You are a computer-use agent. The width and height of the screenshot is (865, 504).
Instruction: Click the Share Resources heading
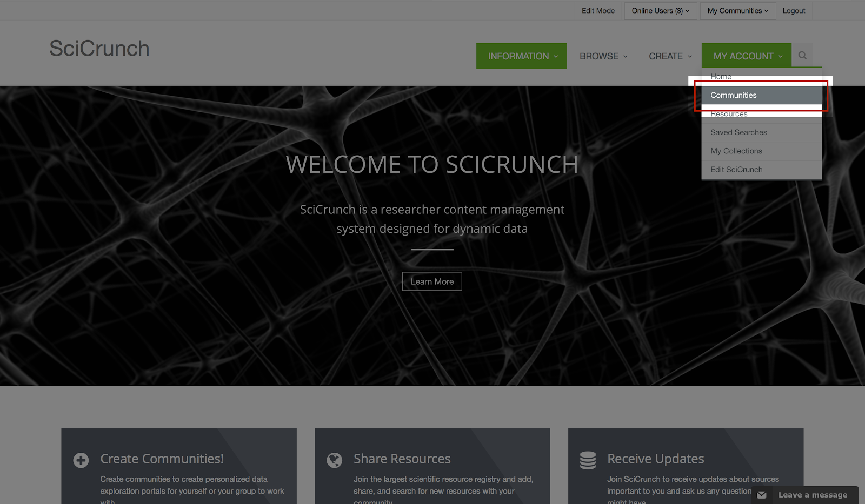(x=402, y=459)
